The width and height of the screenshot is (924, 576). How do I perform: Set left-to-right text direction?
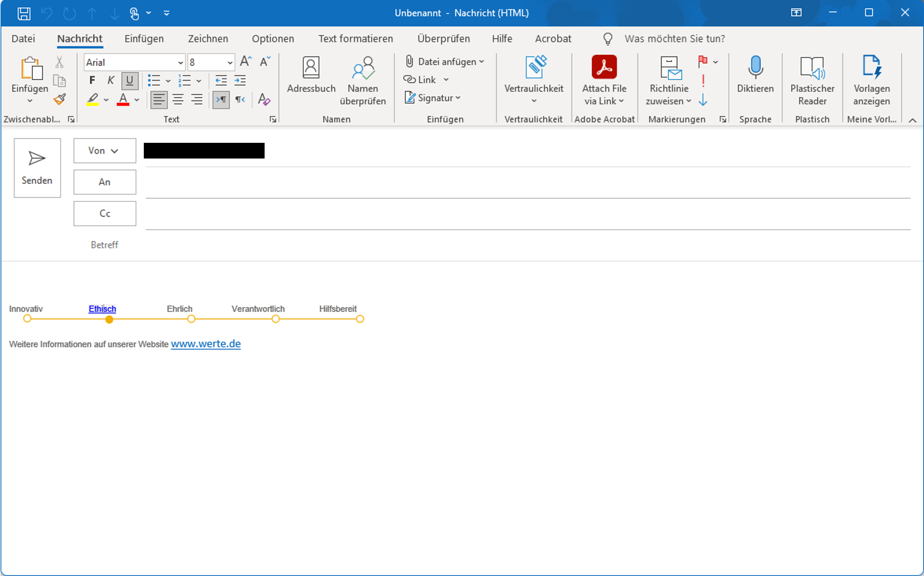point(221,99)
